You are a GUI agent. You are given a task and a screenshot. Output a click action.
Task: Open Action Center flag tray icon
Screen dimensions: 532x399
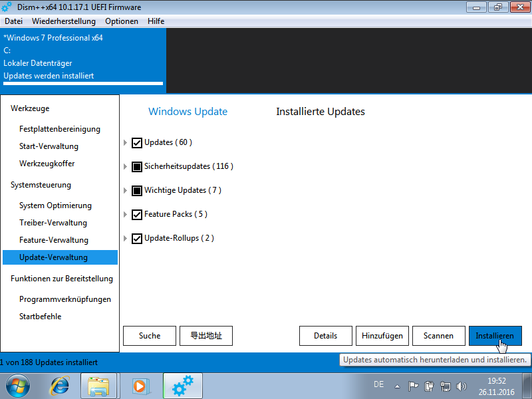[x=413, y=386]
